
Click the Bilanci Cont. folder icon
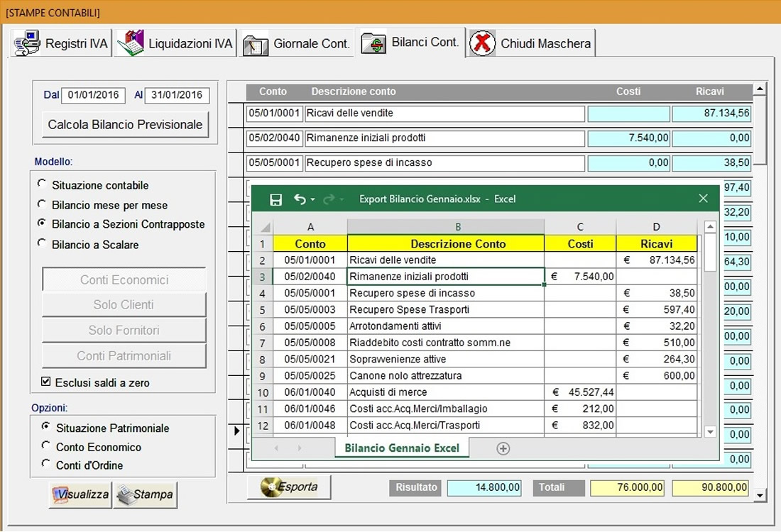(373, 43)
